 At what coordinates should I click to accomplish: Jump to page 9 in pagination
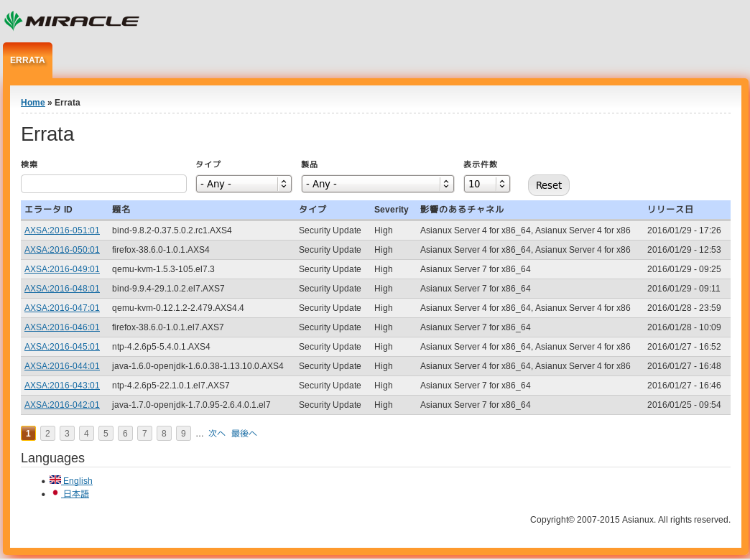coord(183,434)
